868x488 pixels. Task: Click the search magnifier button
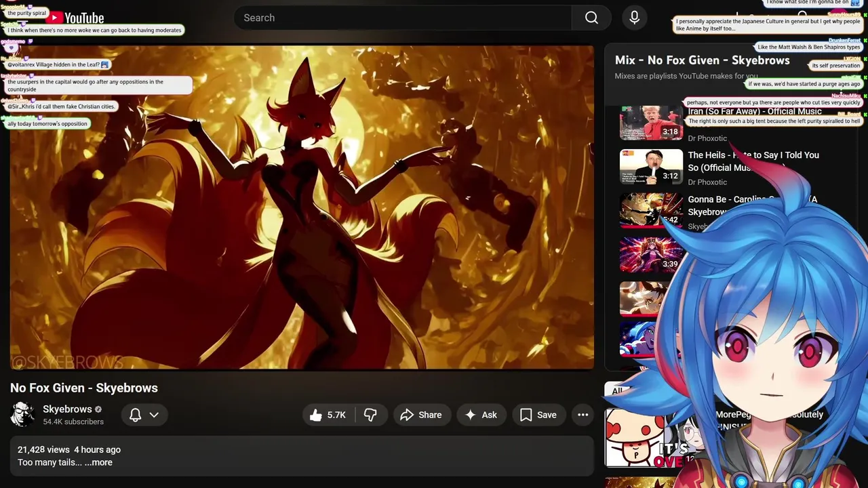(x=591, y=18)
